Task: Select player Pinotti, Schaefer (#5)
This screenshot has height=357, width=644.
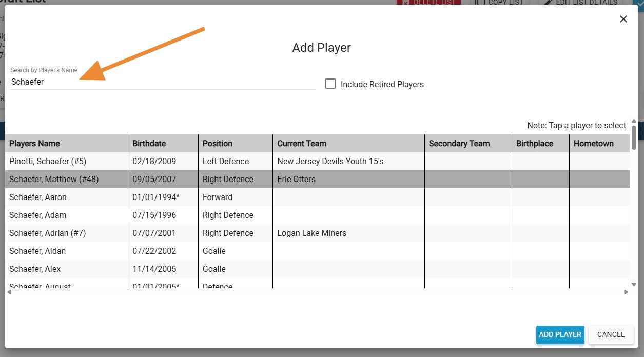Action: tap(318, 161)
